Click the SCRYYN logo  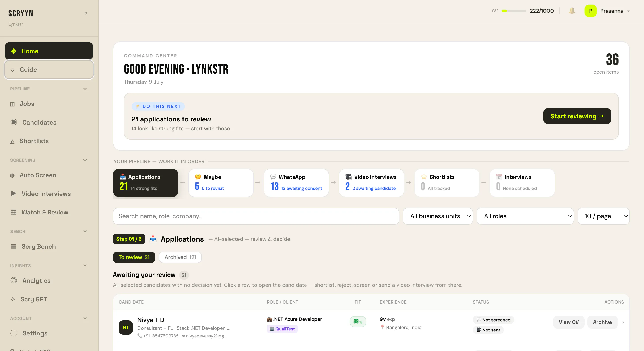[x=21, y=13]
